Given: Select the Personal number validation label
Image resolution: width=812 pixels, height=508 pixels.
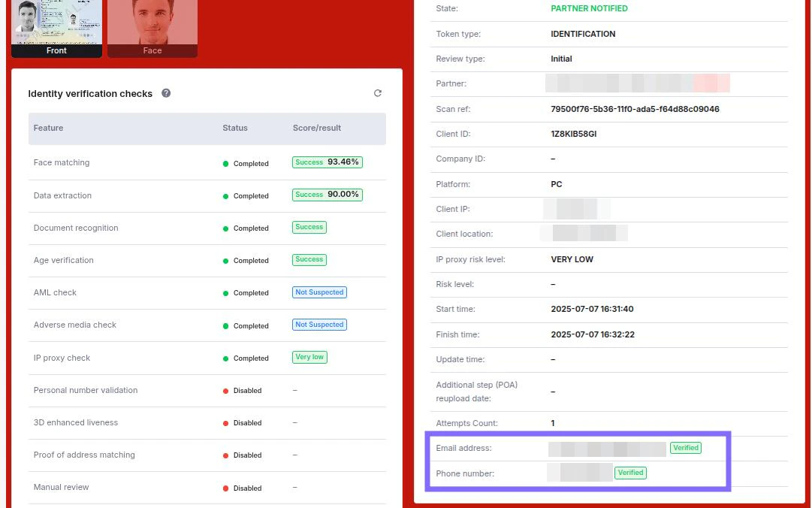Looking at the screenshot, I should pos(86,390).
